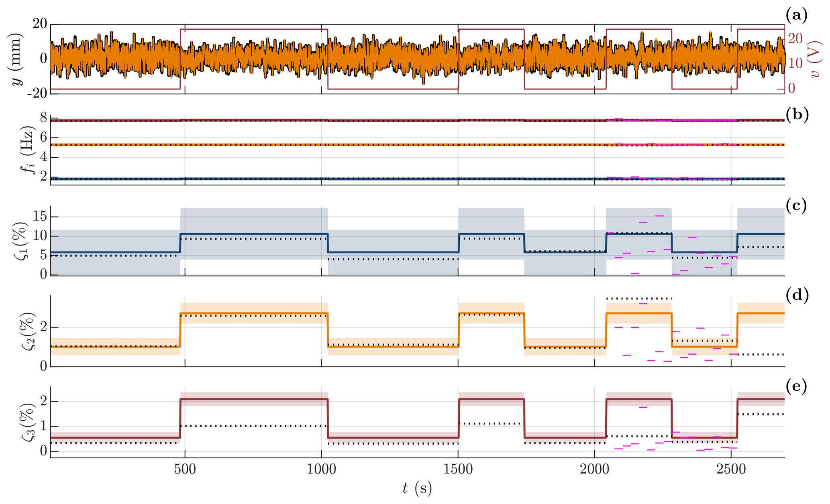Click the y (mm) axis label
830x504 pixels.
tap(17, 59)
